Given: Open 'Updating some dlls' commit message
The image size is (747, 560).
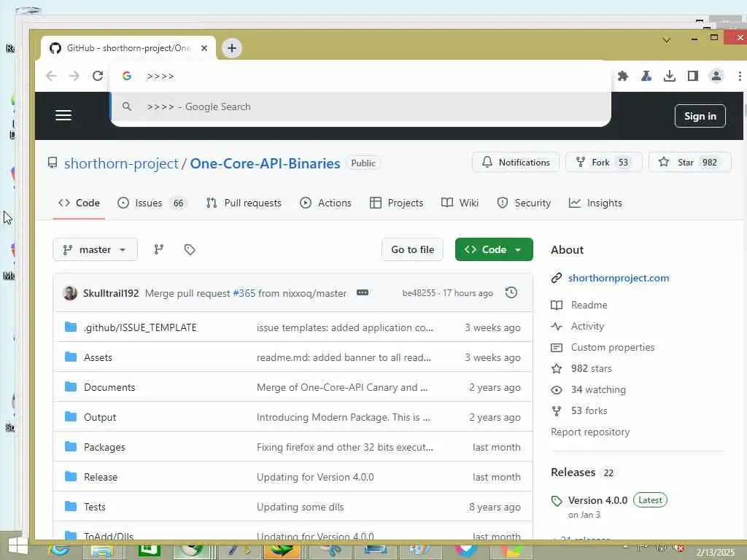Looking at the screenshot, I should [300, 507].
